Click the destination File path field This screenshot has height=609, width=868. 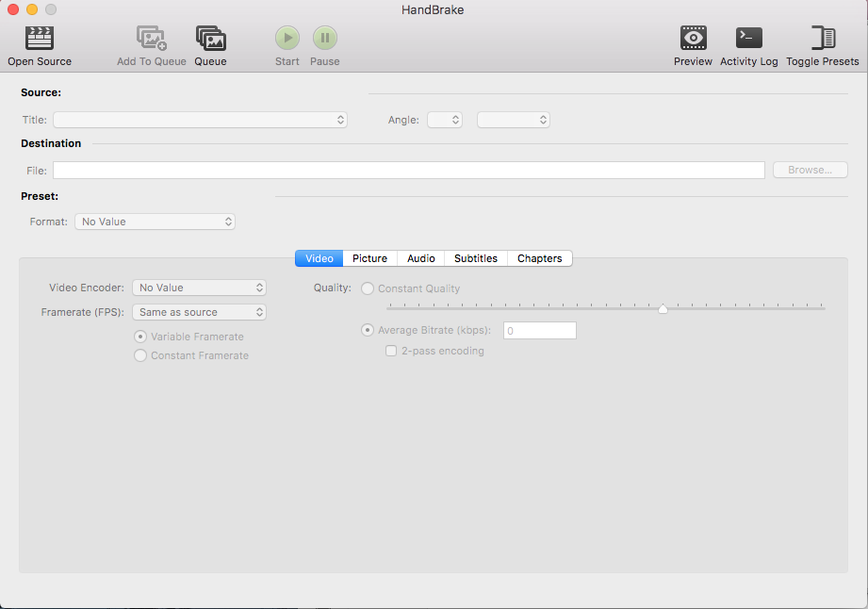click(x=408, y=171)
